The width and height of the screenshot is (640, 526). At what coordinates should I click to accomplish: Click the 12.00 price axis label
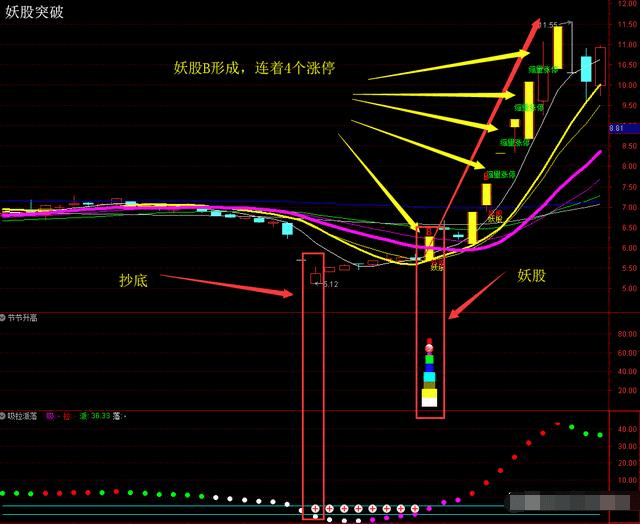pos(627,4)
